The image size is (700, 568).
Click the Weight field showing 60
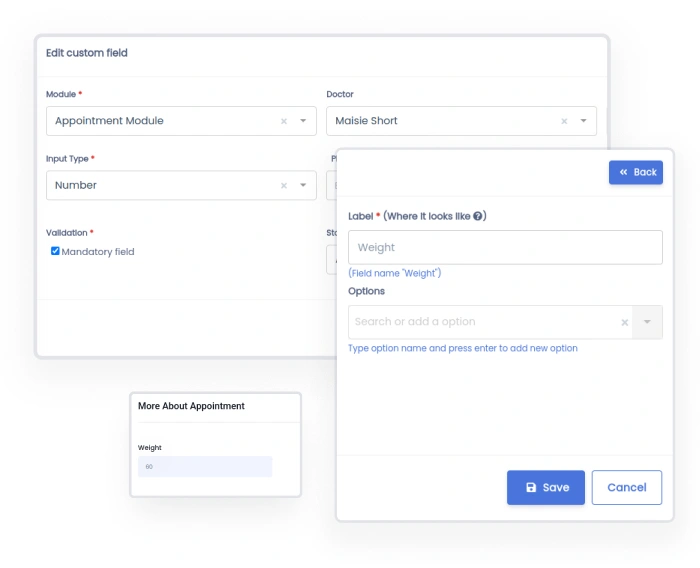(205, 466)
